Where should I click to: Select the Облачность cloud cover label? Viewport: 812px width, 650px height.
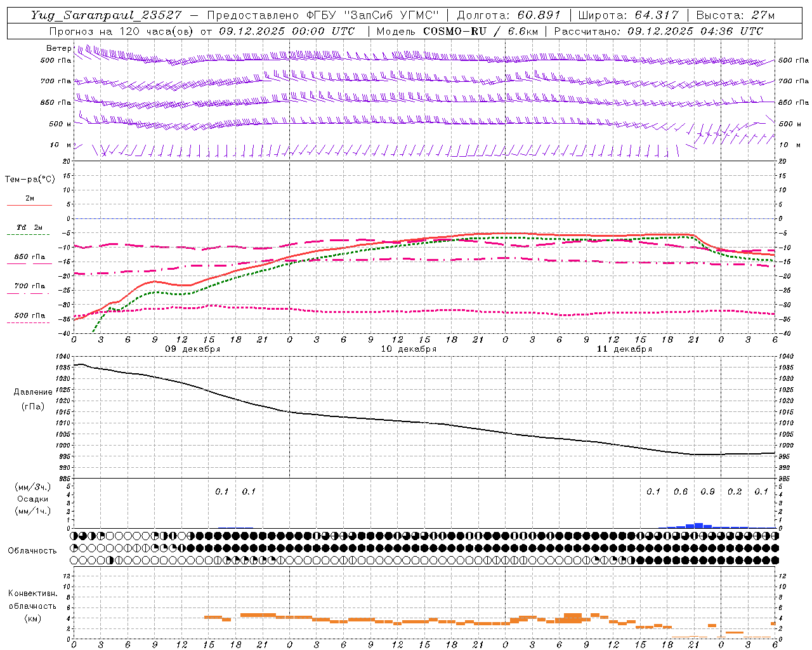(x=32, y=551)
